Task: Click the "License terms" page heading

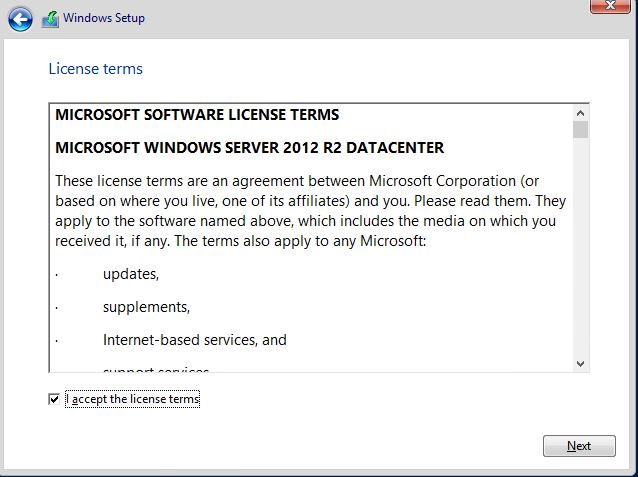Action: [96, 69]
